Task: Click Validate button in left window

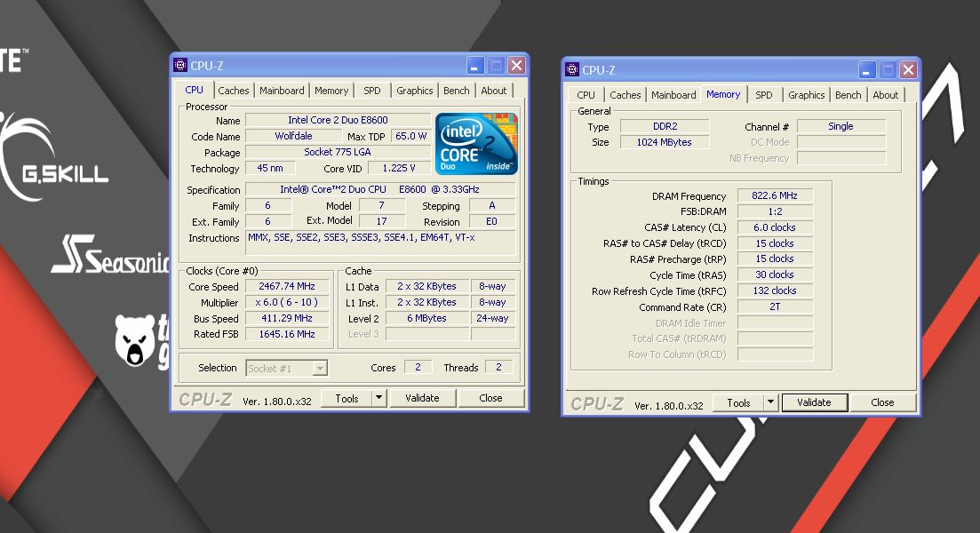Action: point(422,398)
